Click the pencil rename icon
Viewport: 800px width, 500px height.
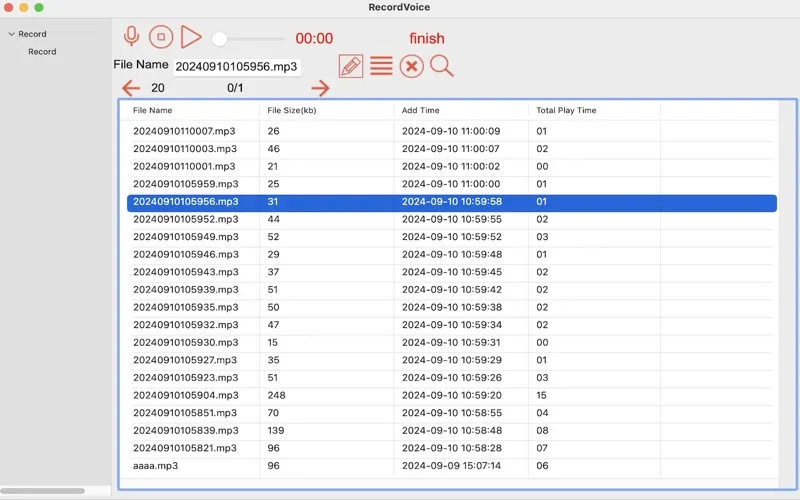[351, 66]
